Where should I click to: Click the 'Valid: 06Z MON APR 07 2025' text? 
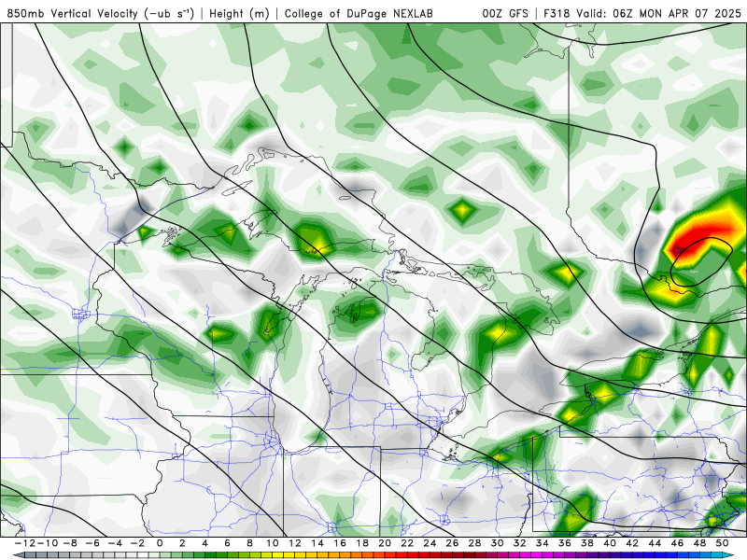pos(659,13)
